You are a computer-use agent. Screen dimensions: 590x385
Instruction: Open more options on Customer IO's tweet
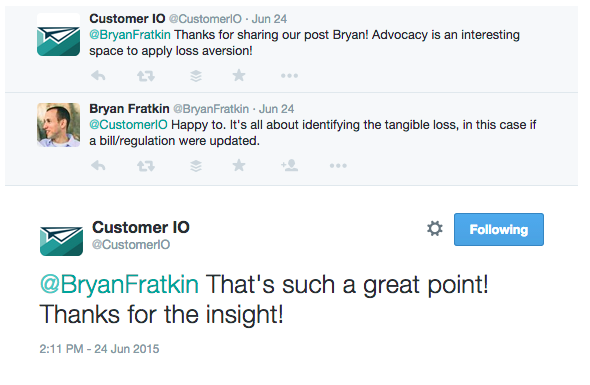[289, 76]
